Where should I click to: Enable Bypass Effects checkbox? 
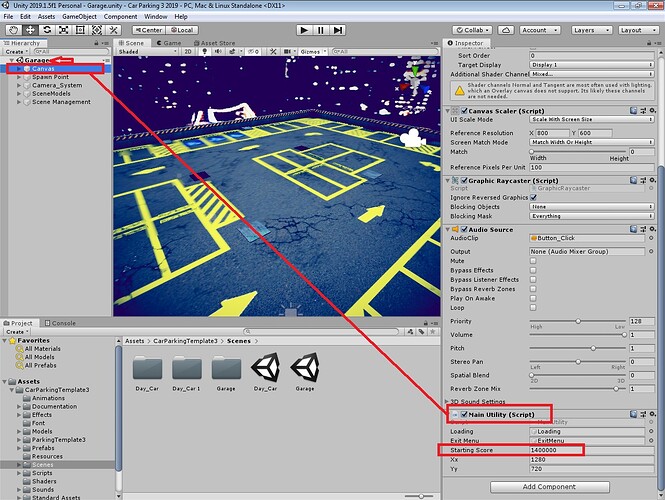(533, 270)
